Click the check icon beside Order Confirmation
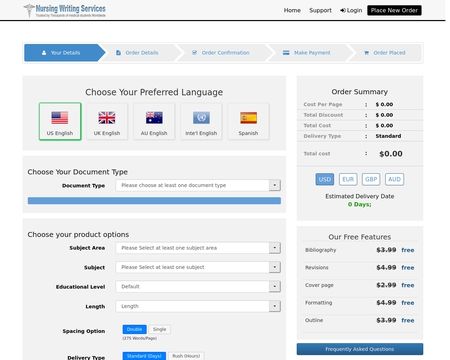This screenshot has height=360, width=450. [x=194, y=53]
